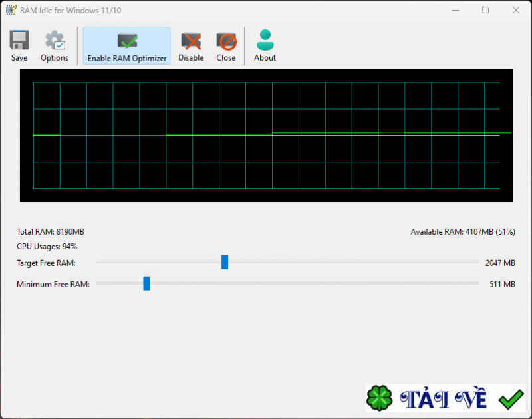This screenshot has height=419, width=532.
Task: Click the Minimum Free RAM slider handle
Action: coord(146,283)
